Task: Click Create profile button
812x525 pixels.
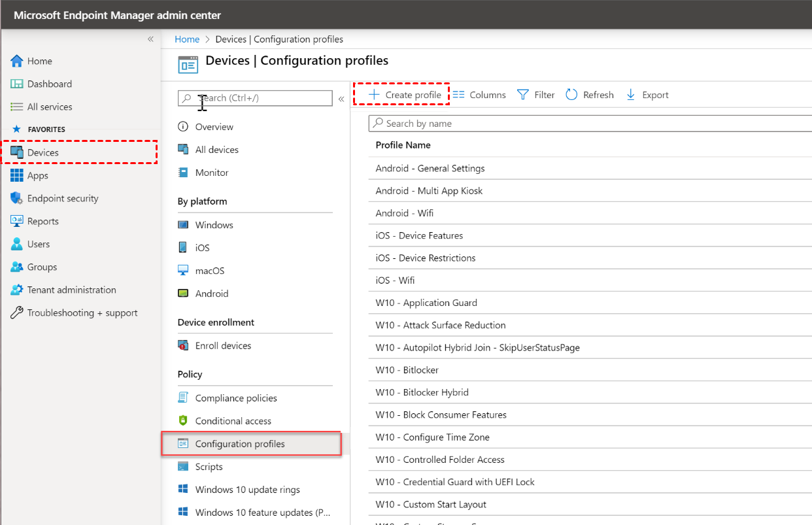Action: pyautogui.click(x=405, y=95)
